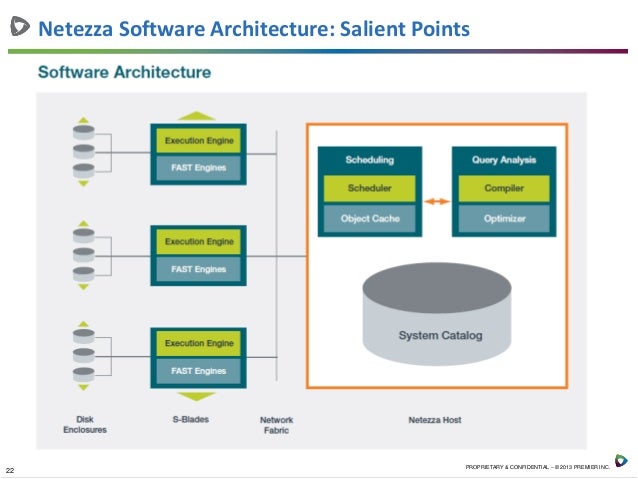Click the Compiler box
Screen dimensions: 638x479
504,188
